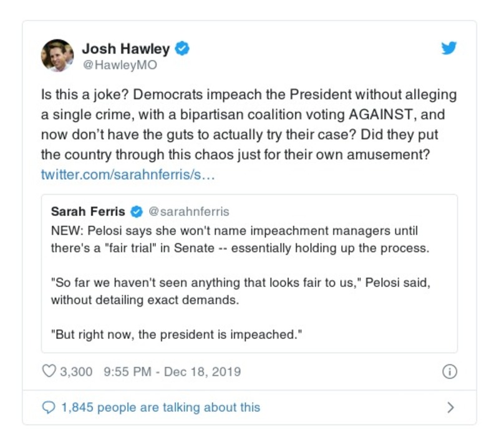Like the tweet with the heart icon
The width and height of the screenshot is (499, 448).
(49, 372)
